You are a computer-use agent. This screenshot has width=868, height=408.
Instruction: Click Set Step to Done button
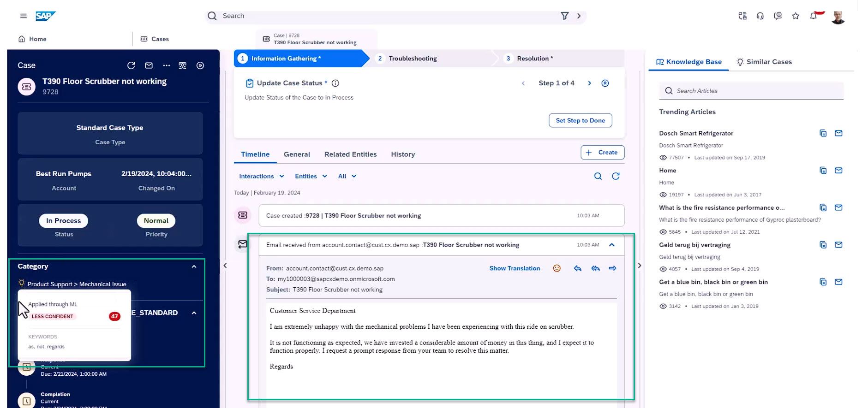point(580,120)
